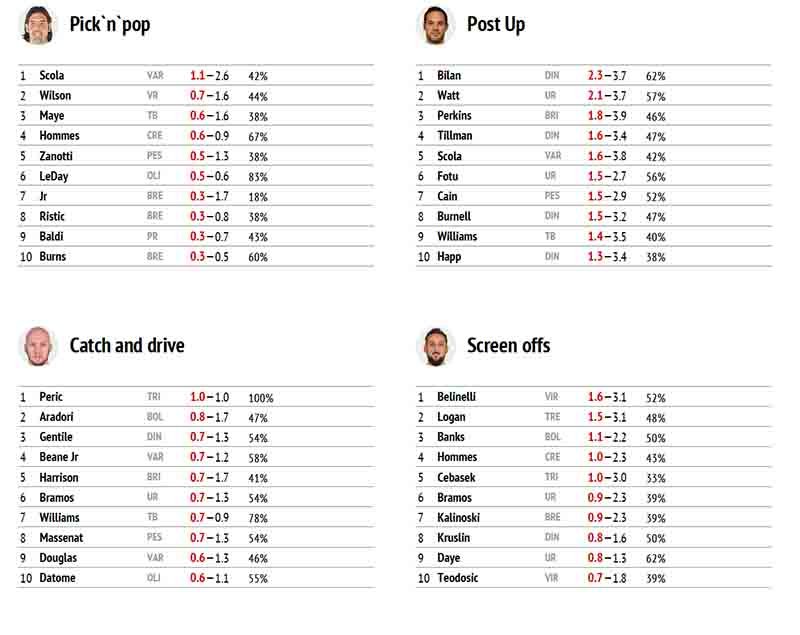Image resolution: width=800 pixels, height=635 pixels.
Task: Click the Screen offs player avatar
Action: point(435,346)
